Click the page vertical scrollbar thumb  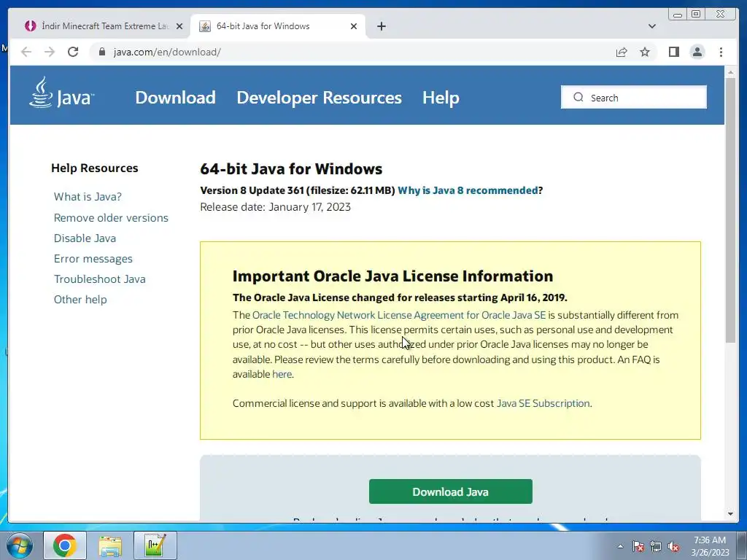730,209
